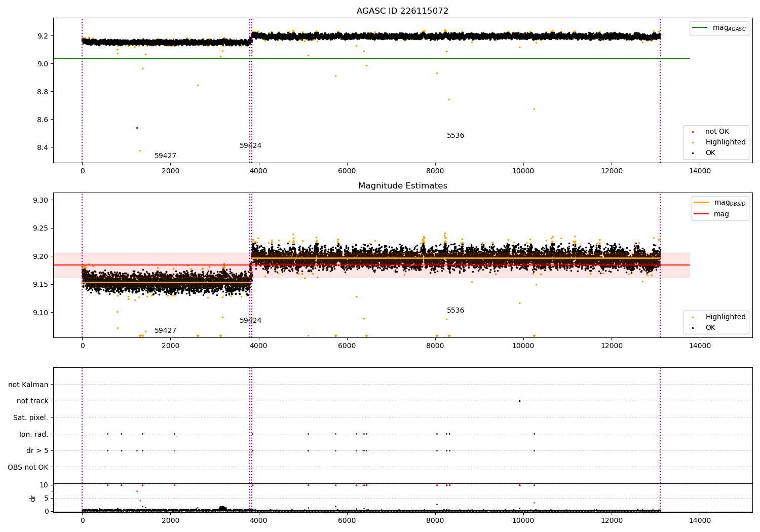Click the red "mag" legend line sample

(702, 214)
